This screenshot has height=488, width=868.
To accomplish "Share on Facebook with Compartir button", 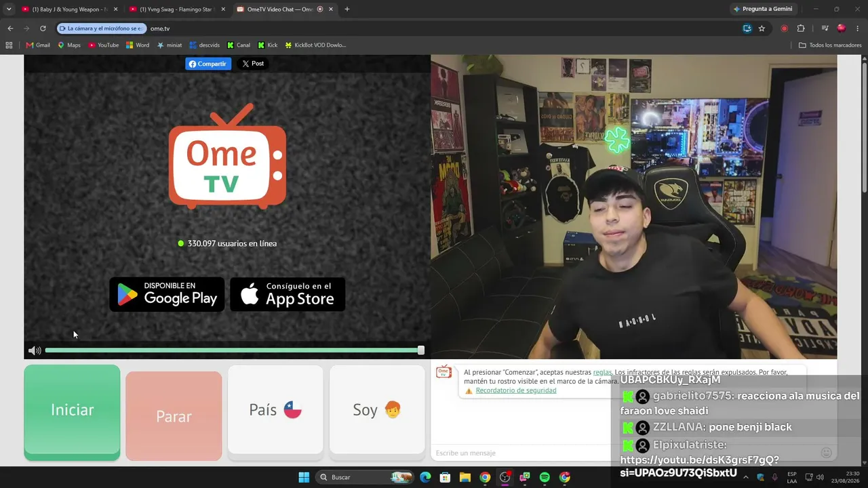I will [208, 64].
